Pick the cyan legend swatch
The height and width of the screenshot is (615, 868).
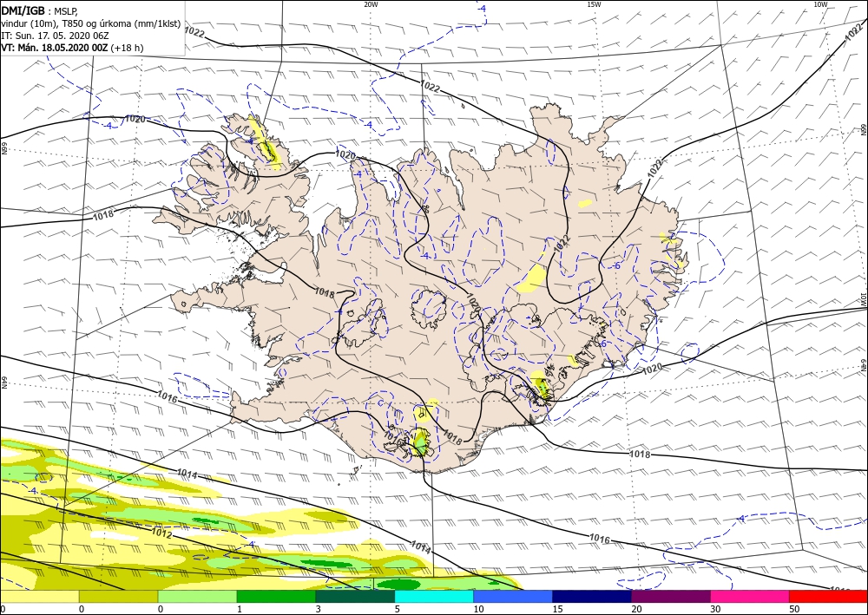click(x=434, y=596)
